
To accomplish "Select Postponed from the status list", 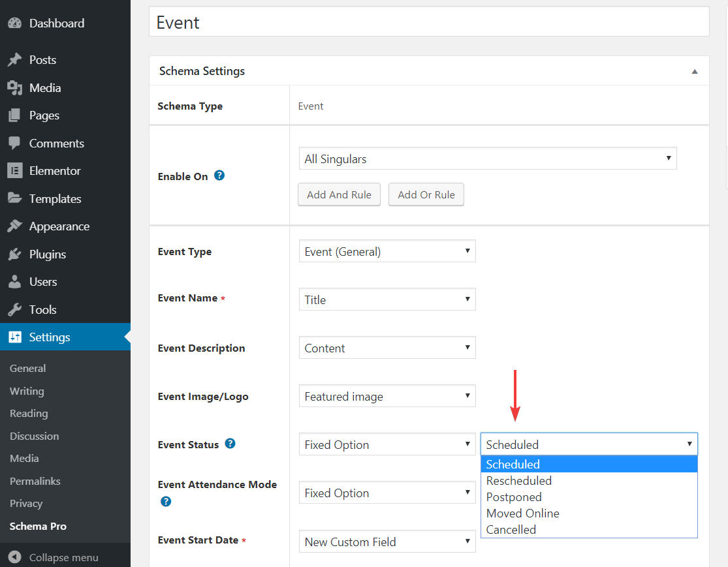I will click(x=514, y=497).
